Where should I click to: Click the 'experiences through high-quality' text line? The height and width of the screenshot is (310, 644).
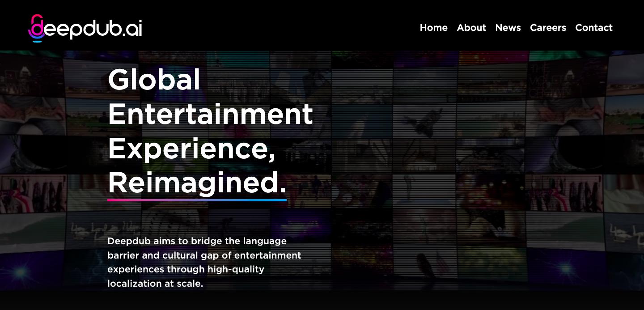click(186, 269)
